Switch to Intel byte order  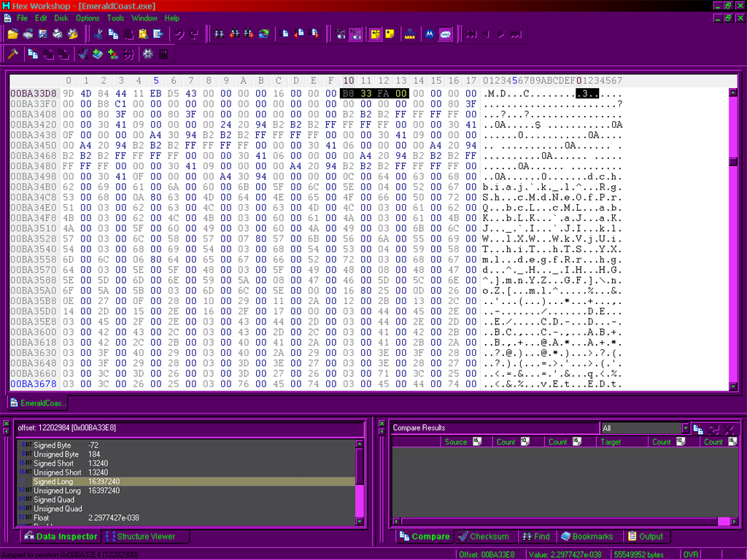point(445,34)
